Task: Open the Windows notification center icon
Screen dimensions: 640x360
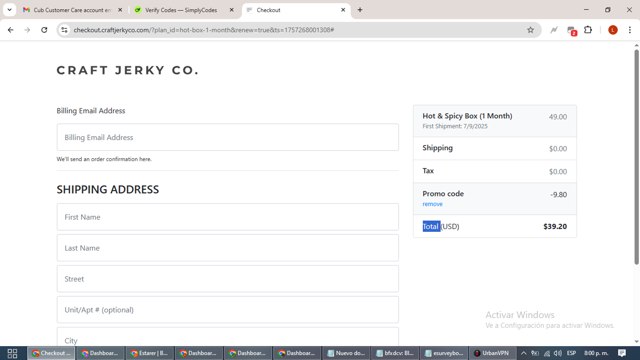Action: point(622,353)
